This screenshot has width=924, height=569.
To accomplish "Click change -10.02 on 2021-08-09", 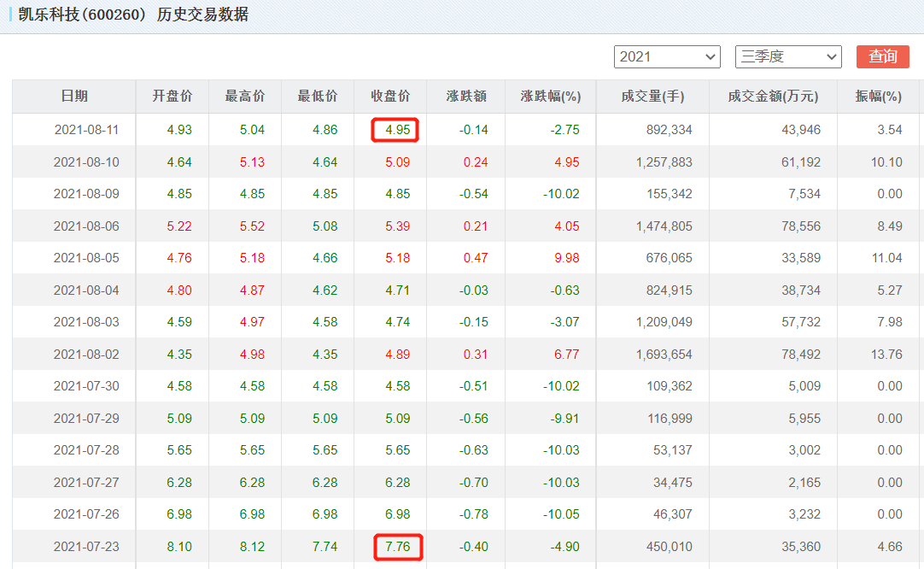I will 561,194.
